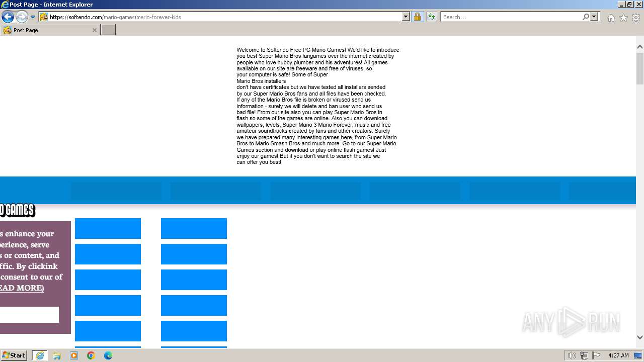
Task: Click the white button in cookie notice
Action: [x=29, y=315]
